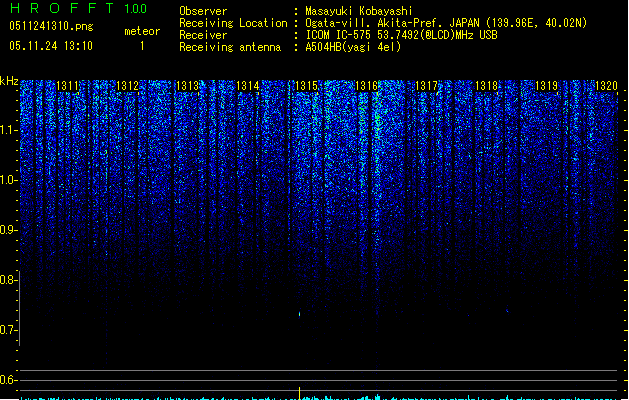Click the 0.6 kHz axis label

(8, 380)
